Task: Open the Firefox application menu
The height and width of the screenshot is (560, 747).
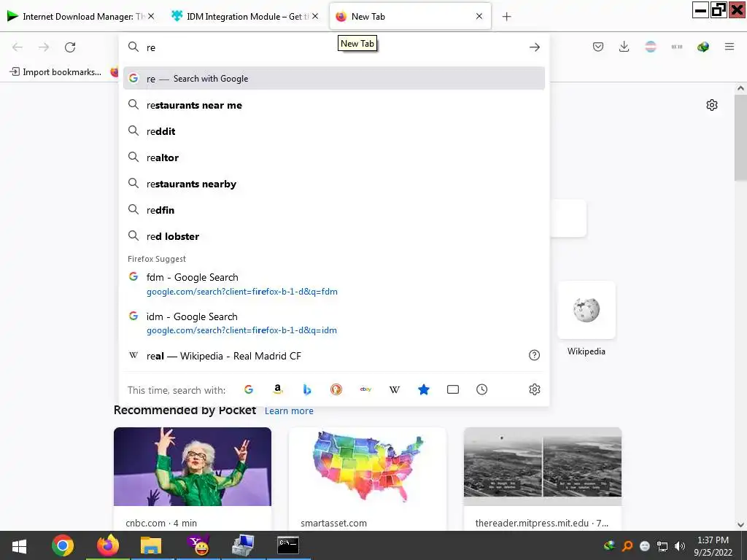Action: tap(729, 47)
